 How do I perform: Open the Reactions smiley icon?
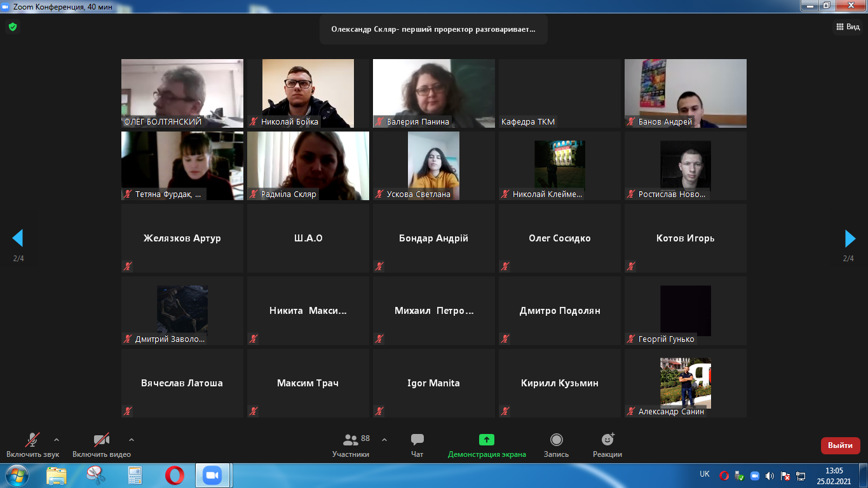point(607,440)
